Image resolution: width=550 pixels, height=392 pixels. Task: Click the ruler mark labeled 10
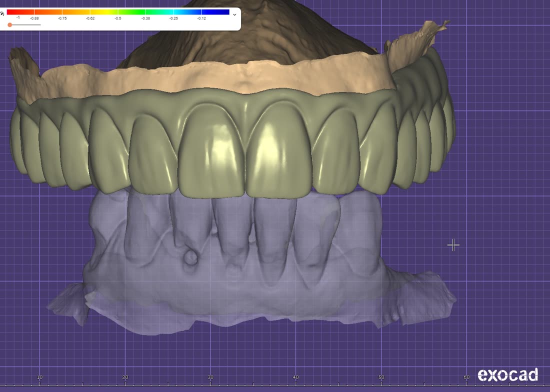point(39,377)
